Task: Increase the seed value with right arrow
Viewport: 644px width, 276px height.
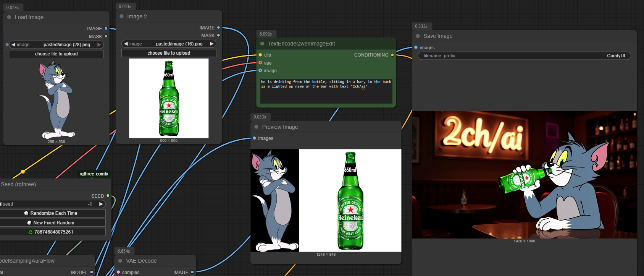Action: (x=101, y=204)
